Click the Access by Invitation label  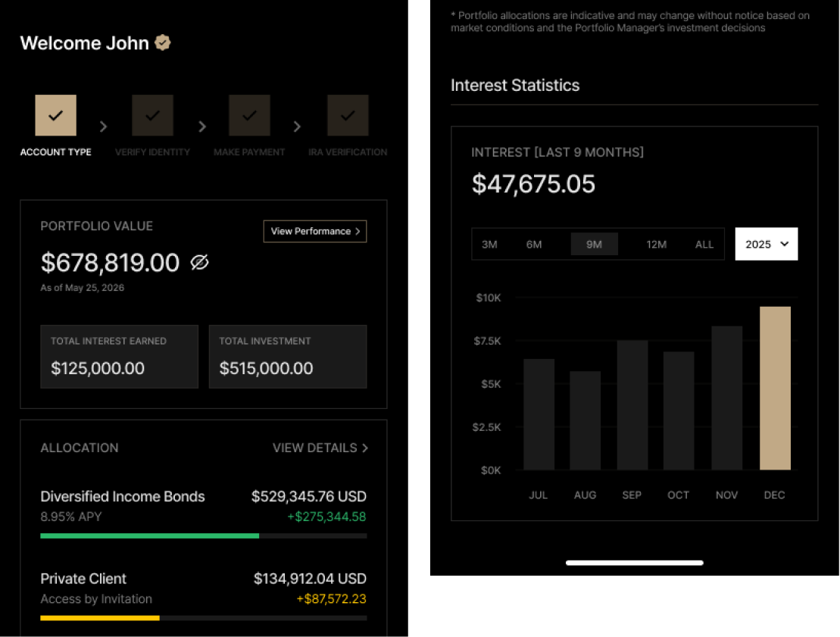pyautogui.click(x=96, y=599)
